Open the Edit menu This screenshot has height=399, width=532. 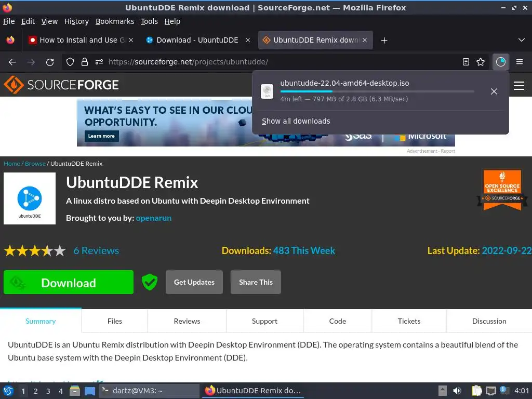[x=28, y=21]
